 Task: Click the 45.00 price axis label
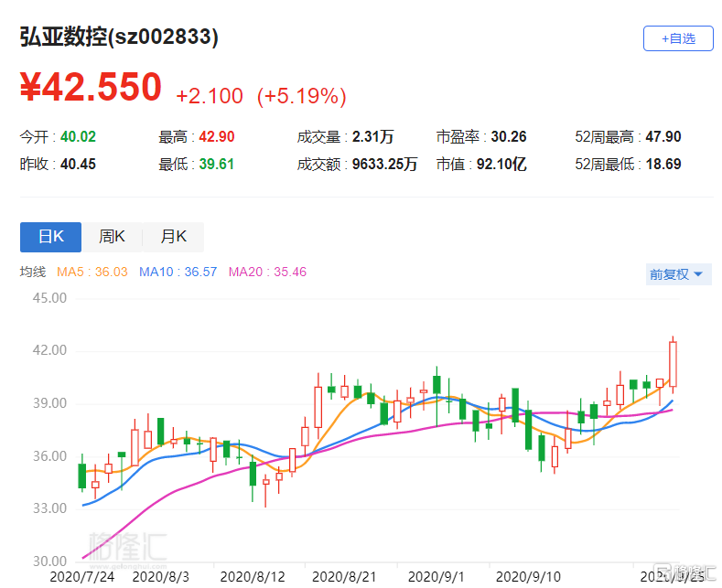pyautogui.click(x=49, y=298)
